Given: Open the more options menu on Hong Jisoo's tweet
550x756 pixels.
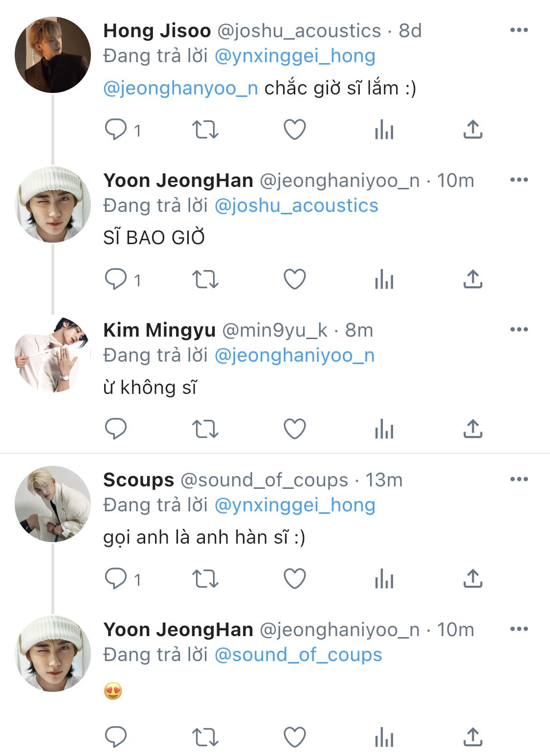Looking at the screenshot, I should [x=519, y=30].
